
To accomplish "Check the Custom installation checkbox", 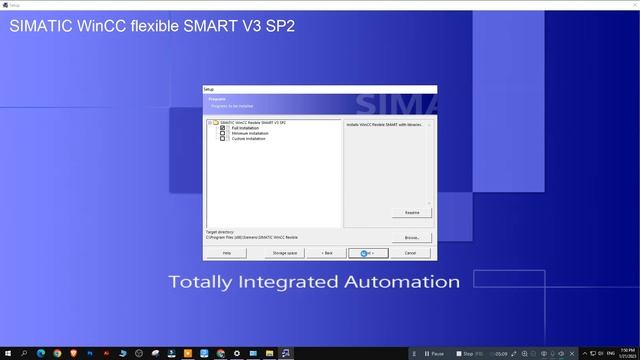I will tap(222, 138).
